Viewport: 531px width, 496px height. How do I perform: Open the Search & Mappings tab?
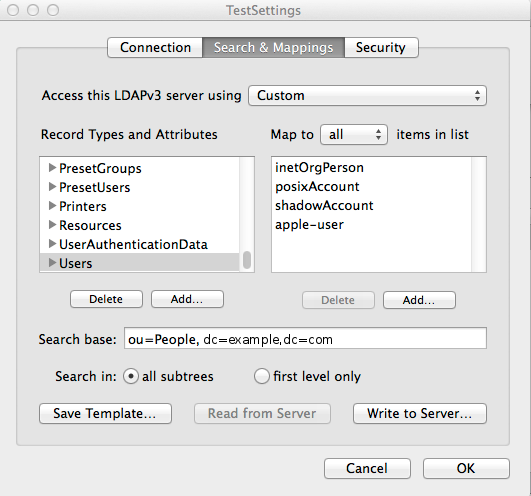pyautogui.click(x=274, y=47)
